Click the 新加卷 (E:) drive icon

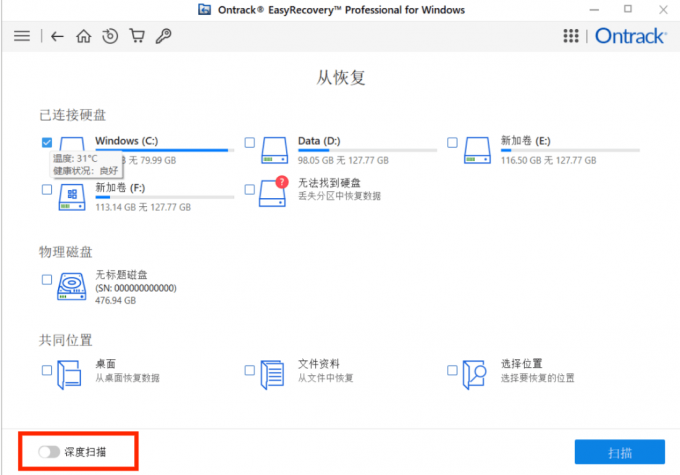coord(477,150)
